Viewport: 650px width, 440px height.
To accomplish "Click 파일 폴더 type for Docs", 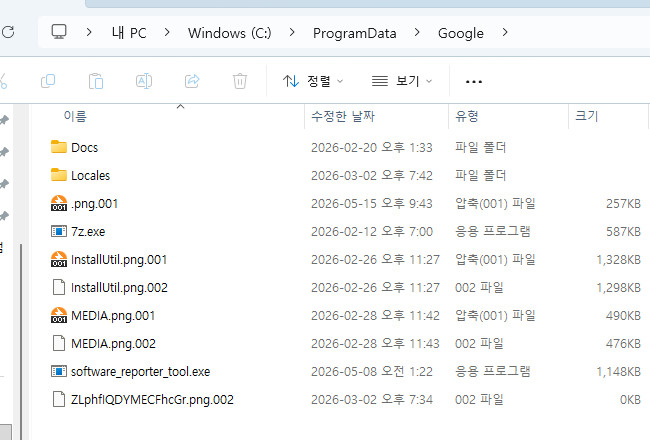I will click(x=480, y=147).
